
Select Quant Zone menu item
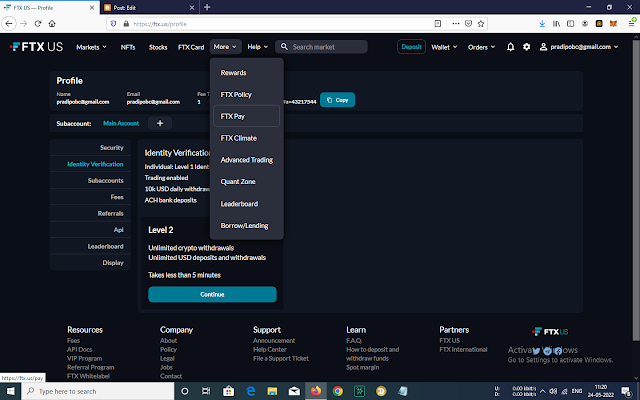pyautogui.click(x=247, y=182)
